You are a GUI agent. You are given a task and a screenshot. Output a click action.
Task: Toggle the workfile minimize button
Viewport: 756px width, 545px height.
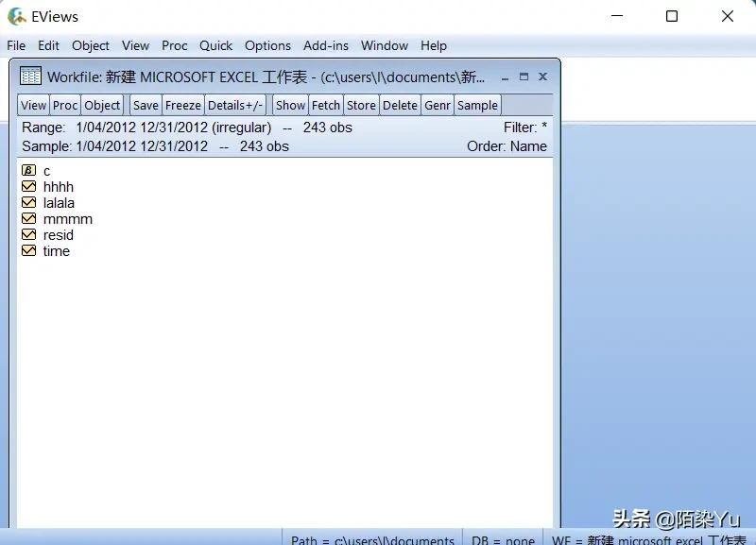(505, 77)
